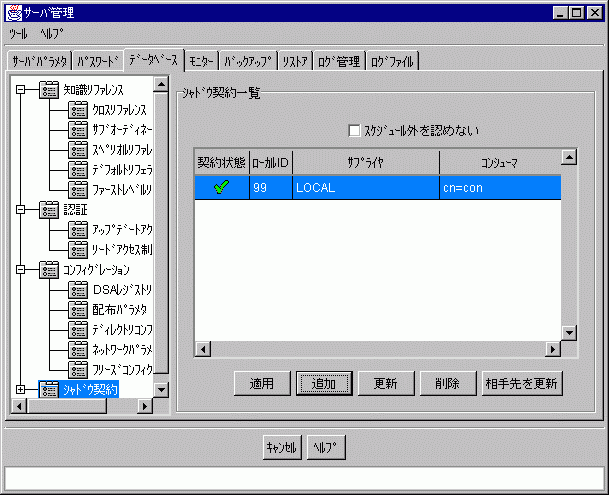The width and height of the screenshot is (609, 495).
Task: Open the ログファイル tab
Action: [392, 61]
